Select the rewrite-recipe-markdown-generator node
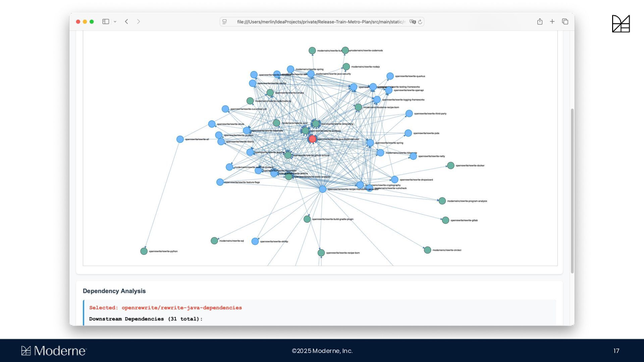This screenshot has height=362, width=644. point(322,189)
